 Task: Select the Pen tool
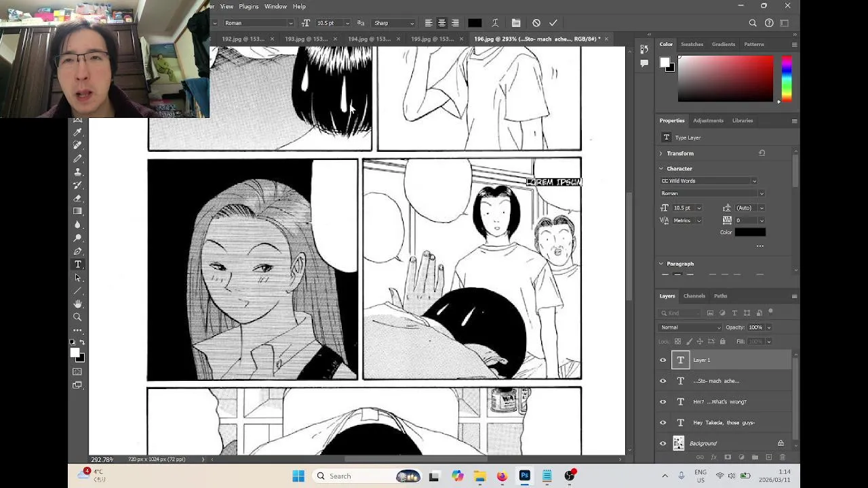coord(78,251)
